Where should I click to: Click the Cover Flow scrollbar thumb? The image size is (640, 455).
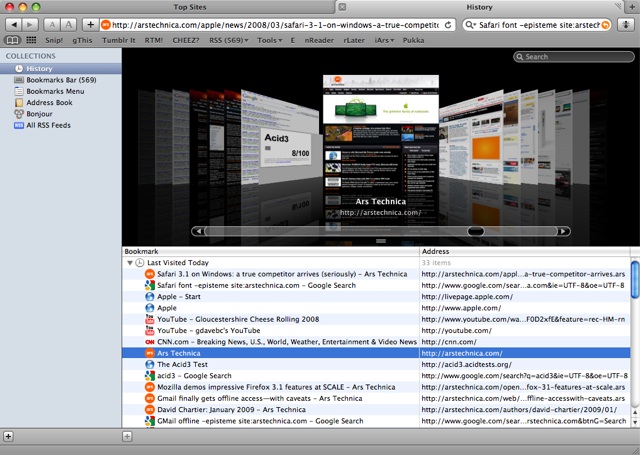[476, 231]
